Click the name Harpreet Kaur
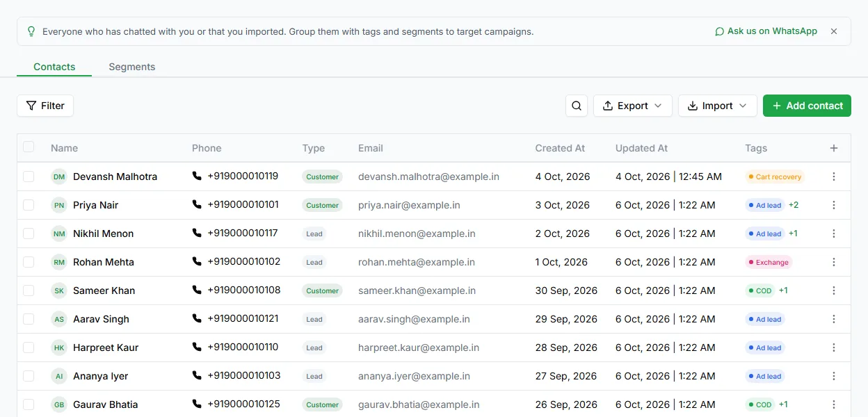 point(106,347)
